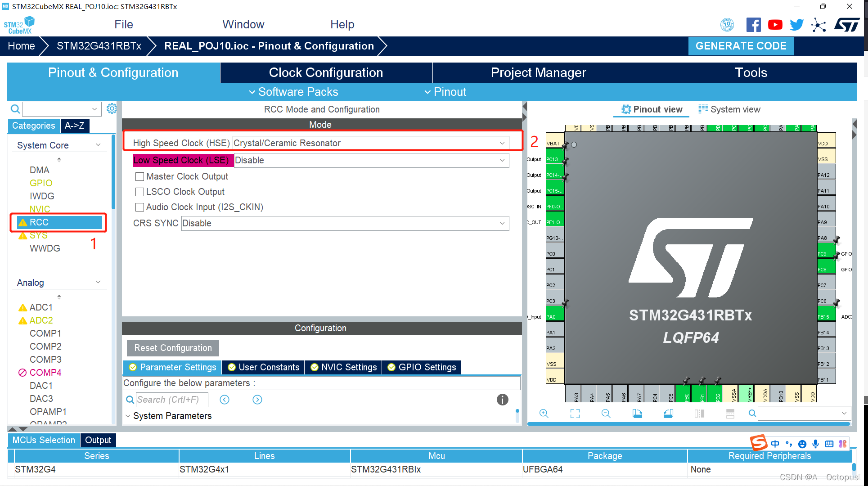Flip the chip horizontally
The image size is (868, 486).
pos(699,414)
